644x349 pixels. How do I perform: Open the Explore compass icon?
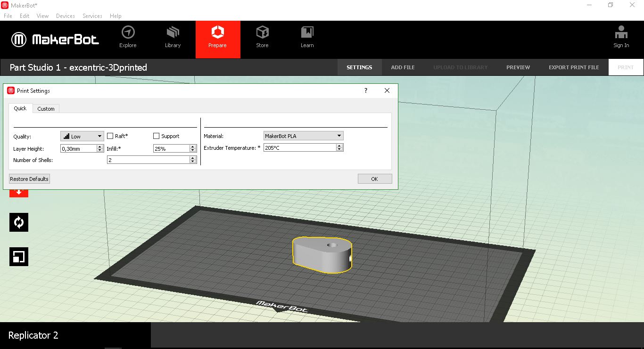pos(128,32)
